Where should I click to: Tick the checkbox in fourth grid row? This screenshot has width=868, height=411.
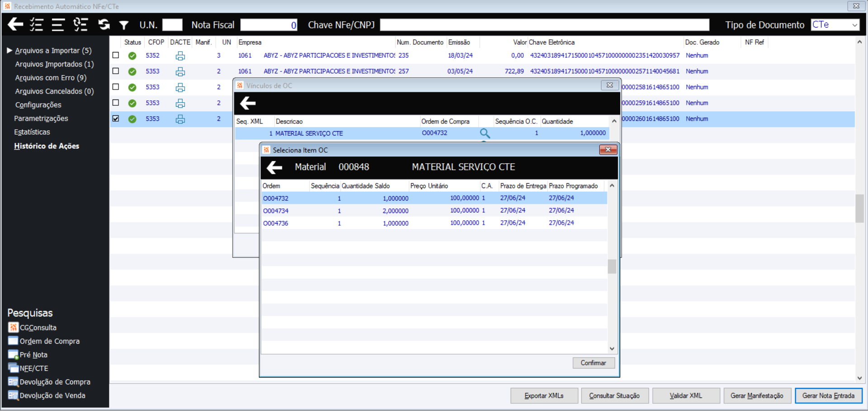[116, 103]
